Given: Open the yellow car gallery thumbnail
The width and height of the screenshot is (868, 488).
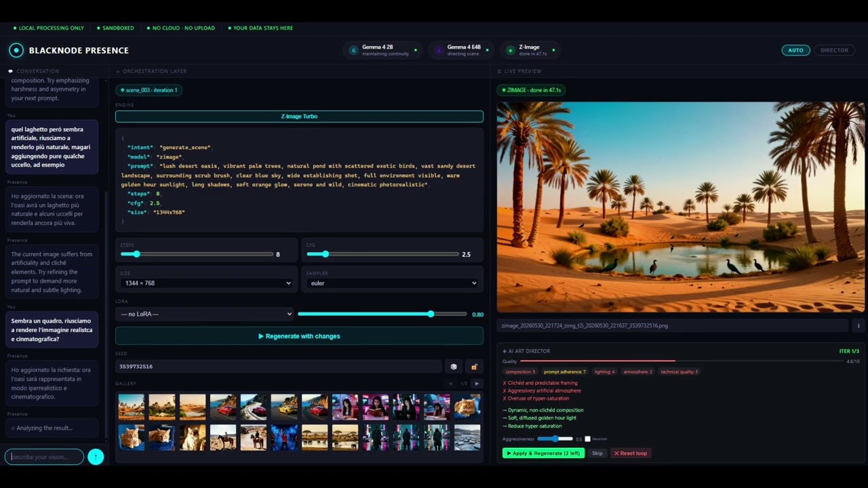Looking at the screenshot, I should [284, 407].
